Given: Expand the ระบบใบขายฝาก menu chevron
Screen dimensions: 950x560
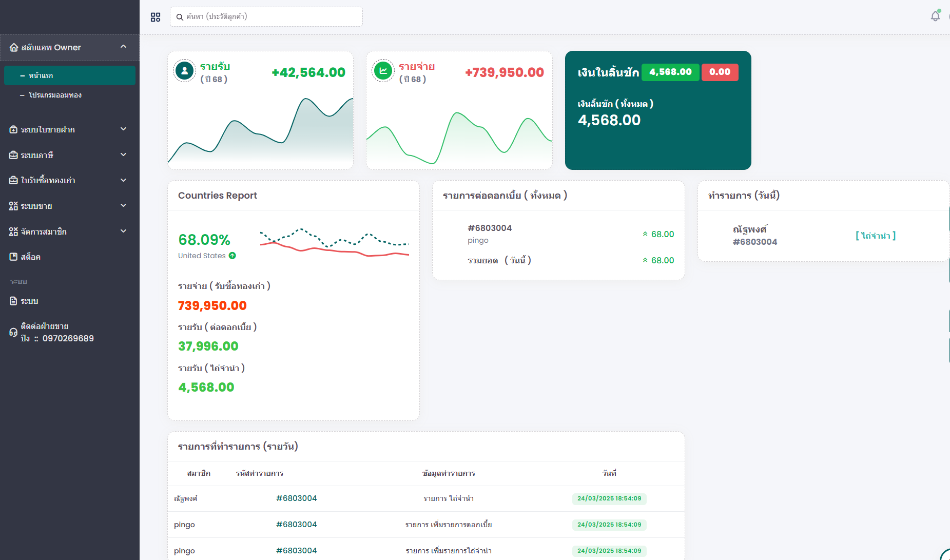Looking at the screenshot, I should pos(123,129).
